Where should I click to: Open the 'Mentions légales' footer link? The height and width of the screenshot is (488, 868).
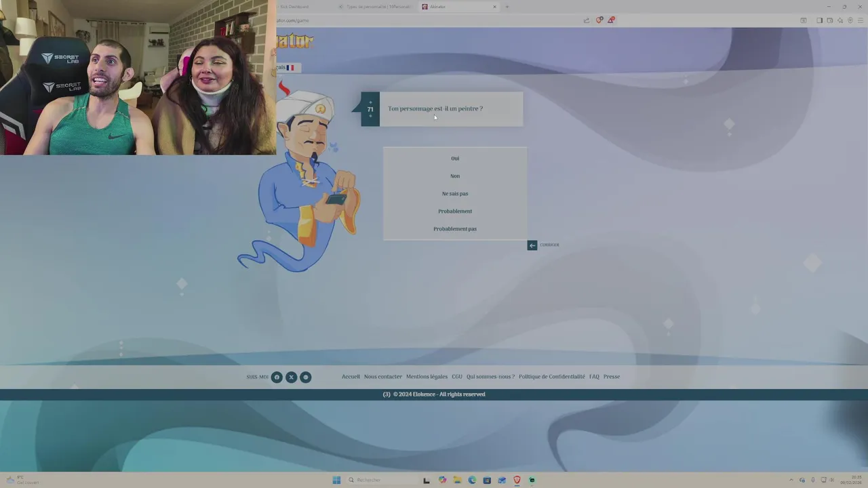point(427,377)
